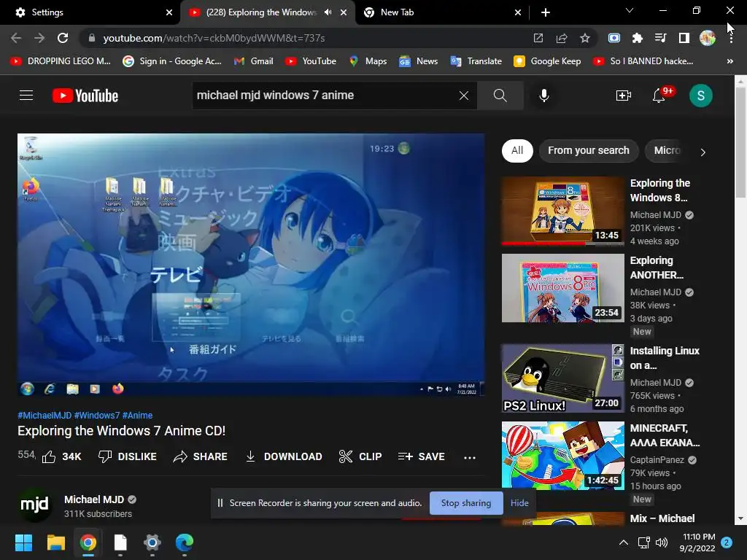747x560 pixels.
Task: Click the address bar URL
Action: click(x=214, y=38)
